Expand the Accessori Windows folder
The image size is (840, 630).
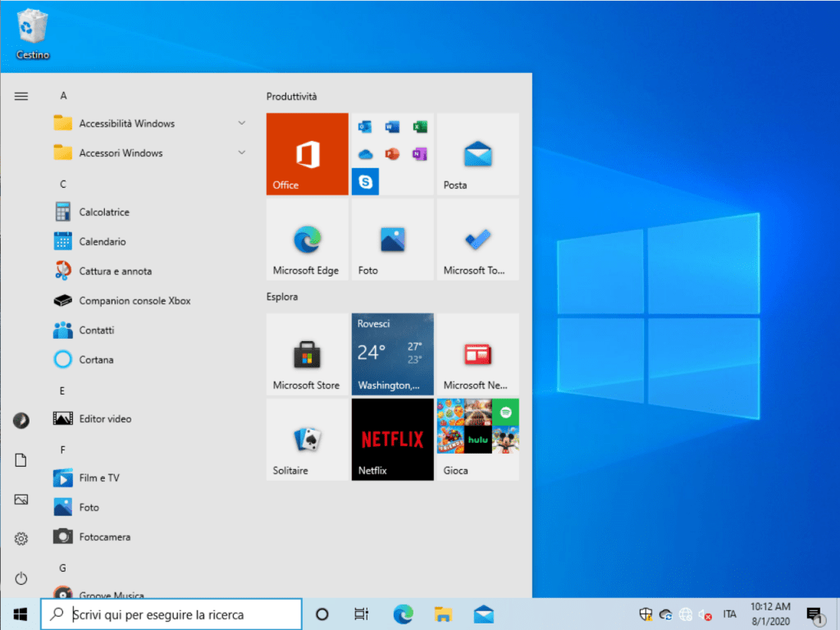point(150,153)
